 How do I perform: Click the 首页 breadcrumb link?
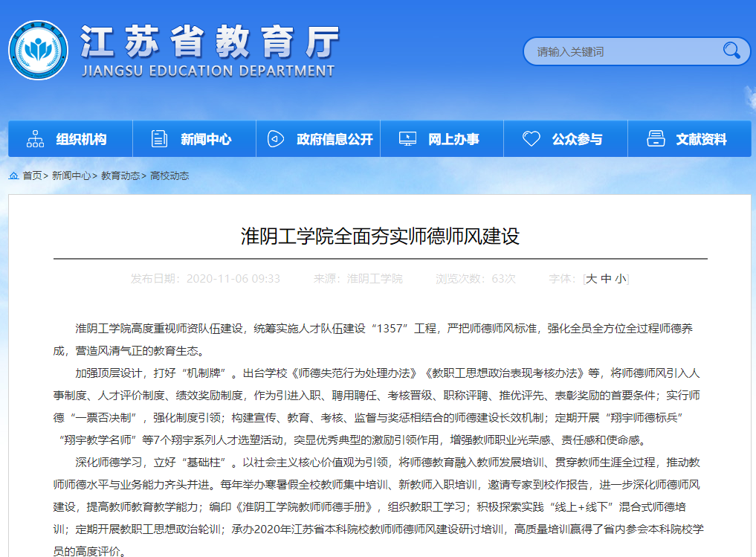[32, 176]
